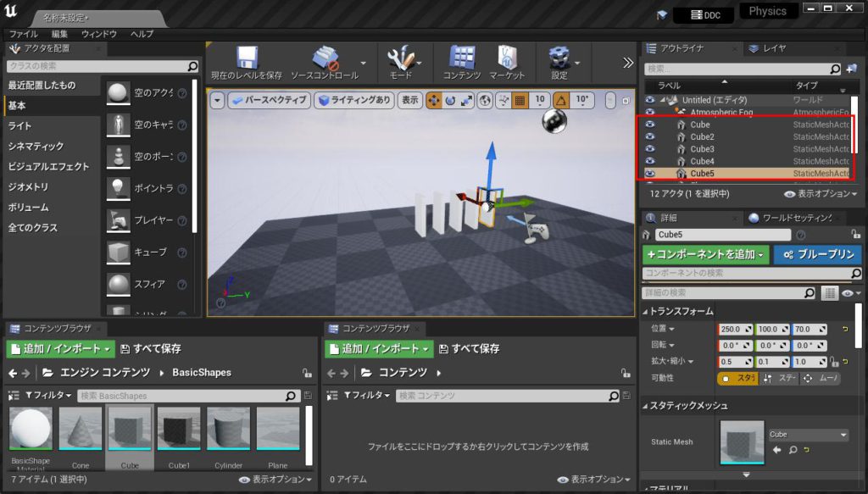Select Cube3 row in Outliner
868x494 pixels.
pyautogui.click(x=748, y=149)
